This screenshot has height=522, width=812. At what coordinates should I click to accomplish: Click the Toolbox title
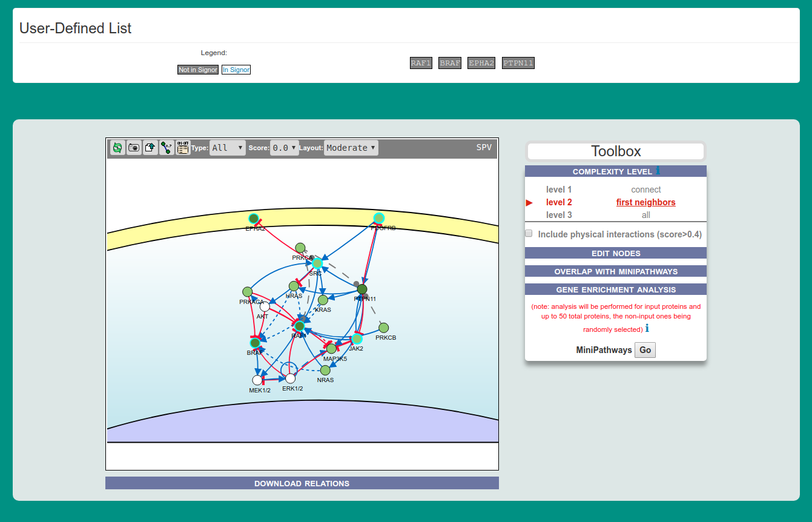pos(616,151)
